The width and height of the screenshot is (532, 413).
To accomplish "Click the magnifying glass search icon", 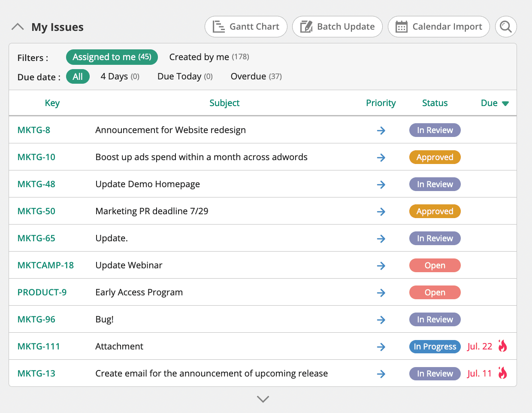I will pos(506,27).
